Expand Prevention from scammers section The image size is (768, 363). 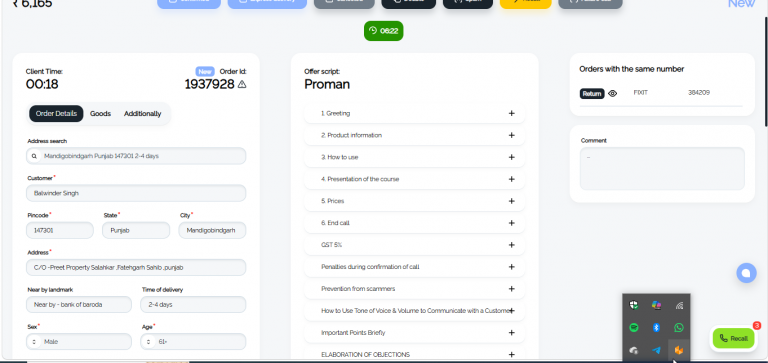click(x=414, y=289)
